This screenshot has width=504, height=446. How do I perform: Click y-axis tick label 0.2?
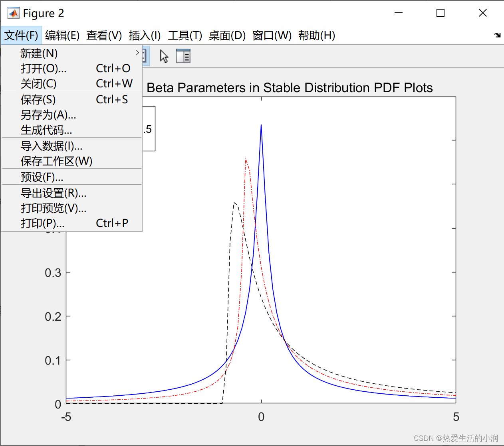(53, 317)
